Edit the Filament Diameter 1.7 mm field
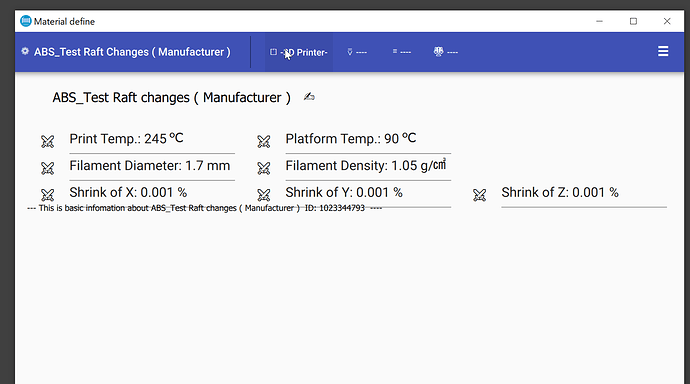Viewport: 690px width, 384px height. click(x=152, y=168)
